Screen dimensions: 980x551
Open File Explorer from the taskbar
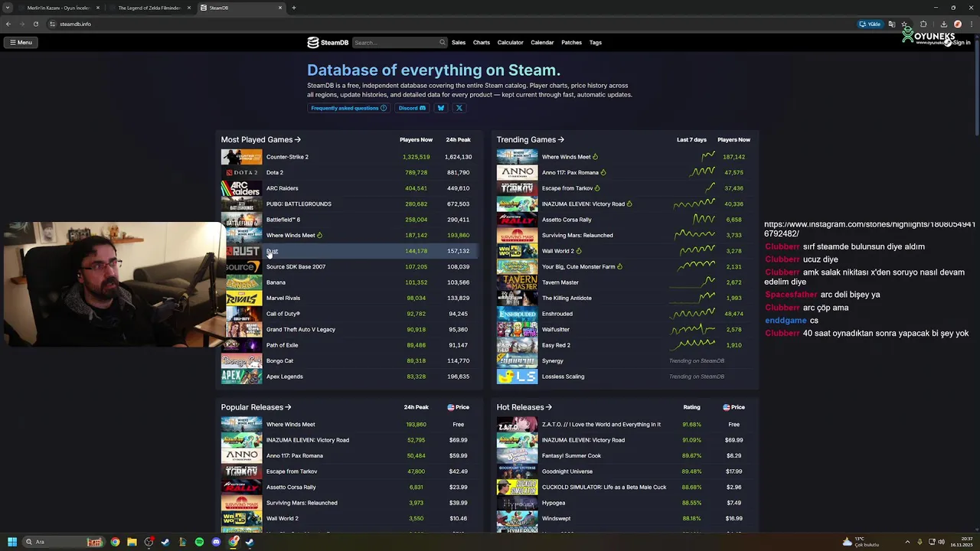tap(132, 542)
